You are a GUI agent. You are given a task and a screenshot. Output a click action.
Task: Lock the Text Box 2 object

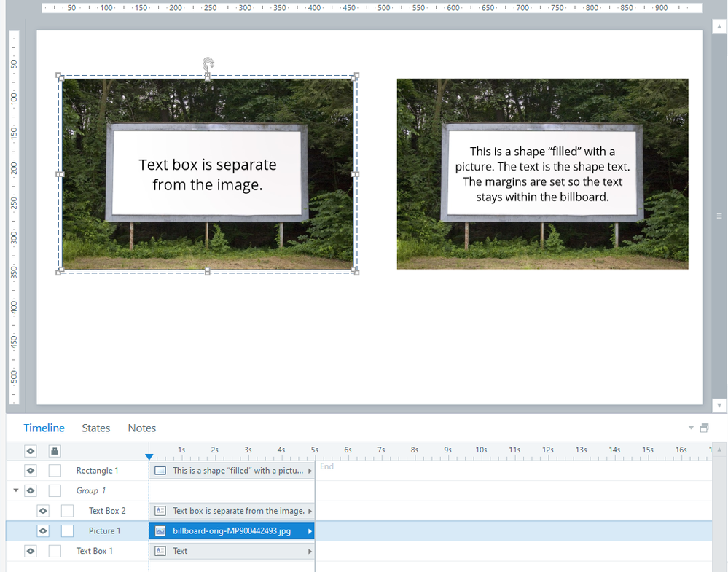pos(67,511)
